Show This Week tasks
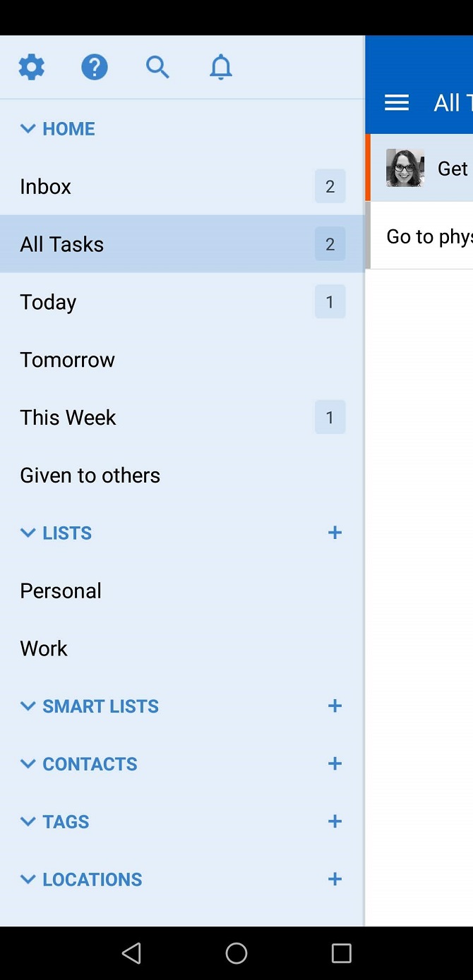 point(68,418)
